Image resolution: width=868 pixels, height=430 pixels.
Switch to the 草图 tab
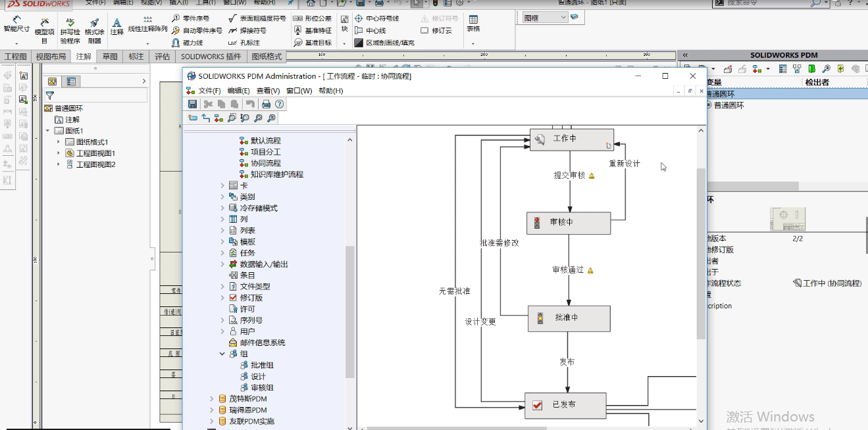[x=110, y=57]
